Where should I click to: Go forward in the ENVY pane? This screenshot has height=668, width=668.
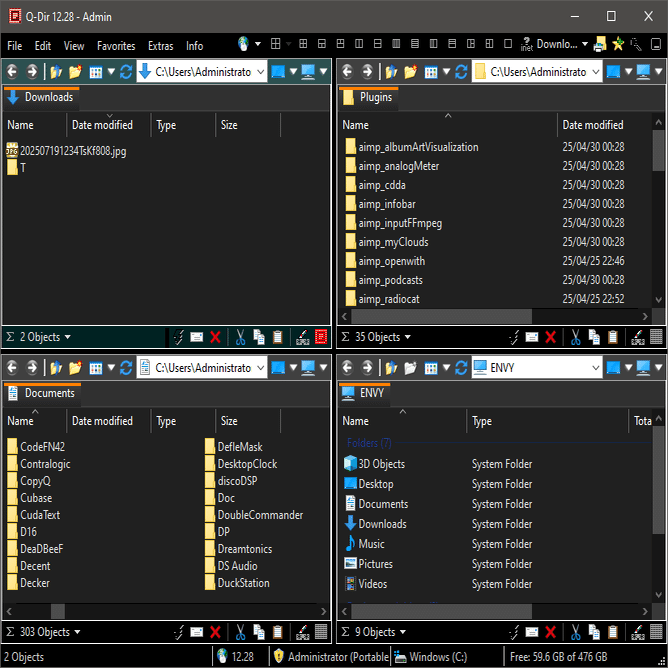click(x=367, y=367)
